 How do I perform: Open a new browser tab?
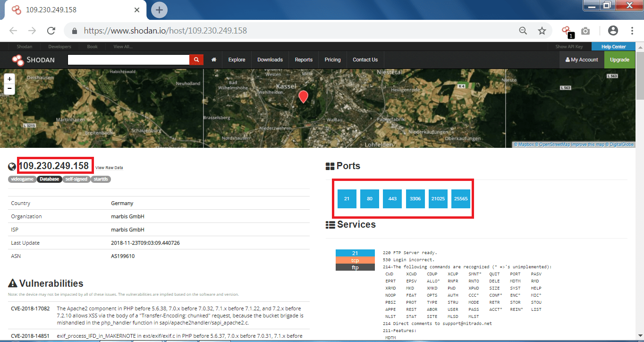coord(160,9)
